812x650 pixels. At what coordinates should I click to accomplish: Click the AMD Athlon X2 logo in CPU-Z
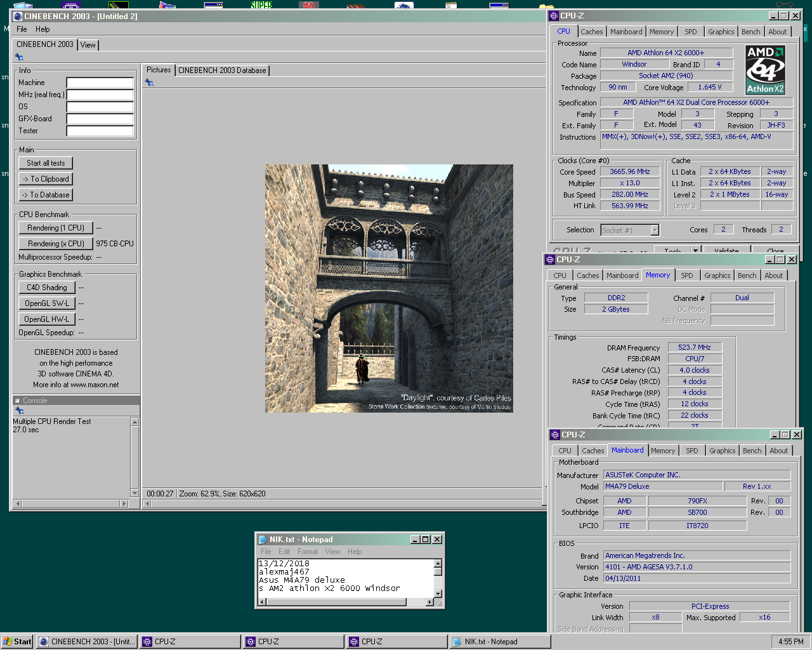(765, 70)
